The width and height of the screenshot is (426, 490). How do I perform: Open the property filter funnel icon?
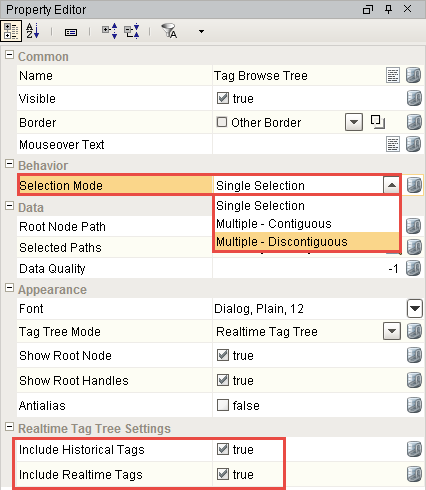tap(169, 31)
